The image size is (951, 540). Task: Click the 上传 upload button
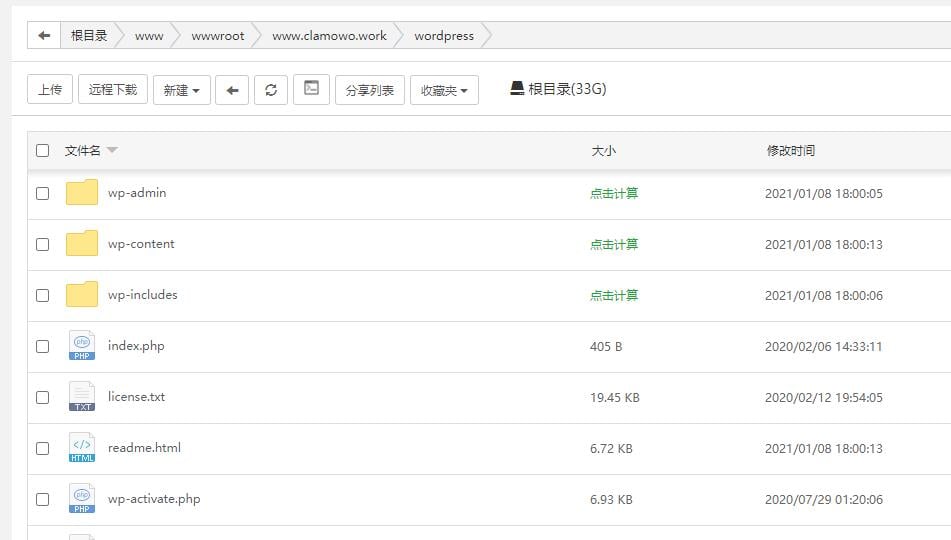[x=50, y=90]
